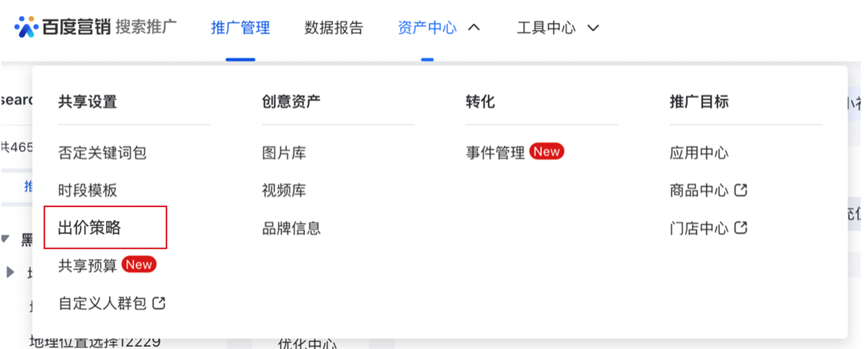Select 否定关键词包 from shared settings
Viewport: 868px width, 349px height.
[102, 153]
